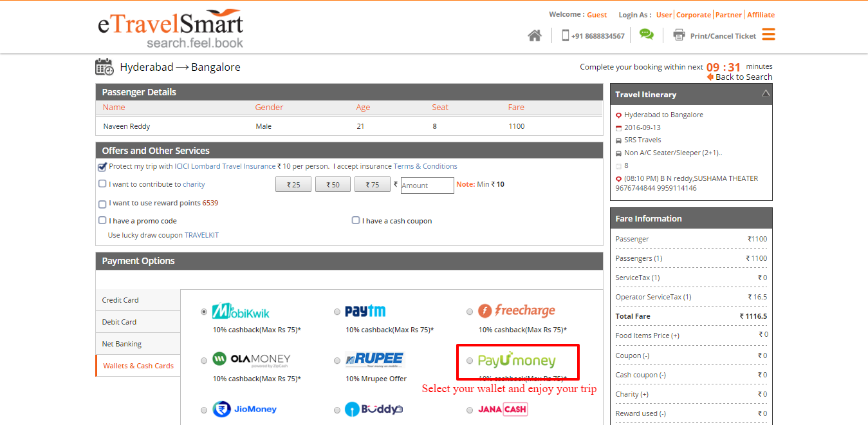Screen dimensions: 868x425
Task: Click the calendar icon beside Hyderabad route
Action: pyautogui.click(x=104, y=67)
